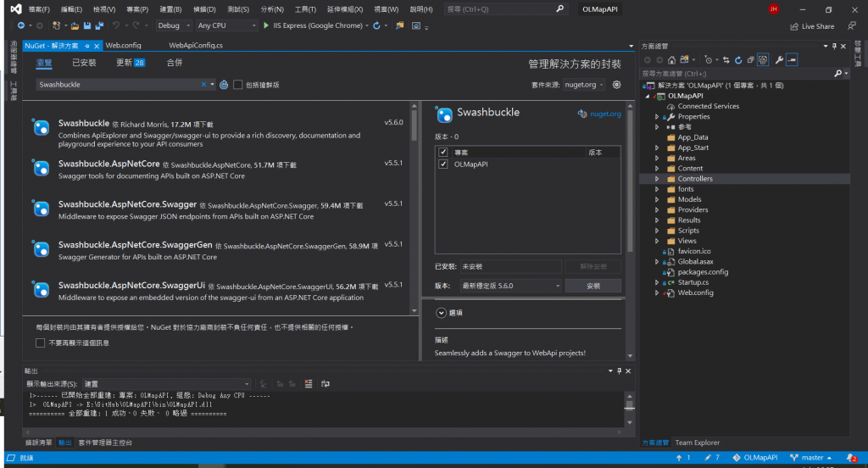Click the NuGet search refresh icon
The image size is (868, 468).
(x=224, y=85)
